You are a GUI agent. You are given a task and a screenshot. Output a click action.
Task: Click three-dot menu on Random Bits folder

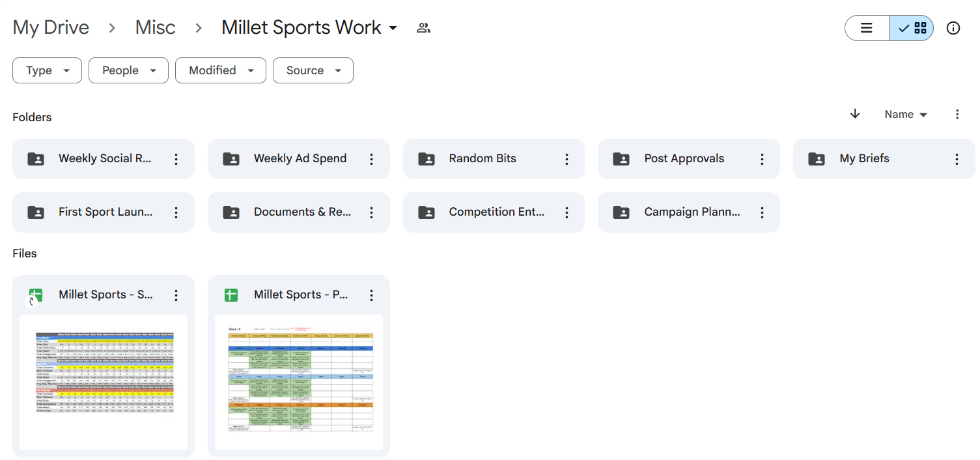(x=567, y=159)
